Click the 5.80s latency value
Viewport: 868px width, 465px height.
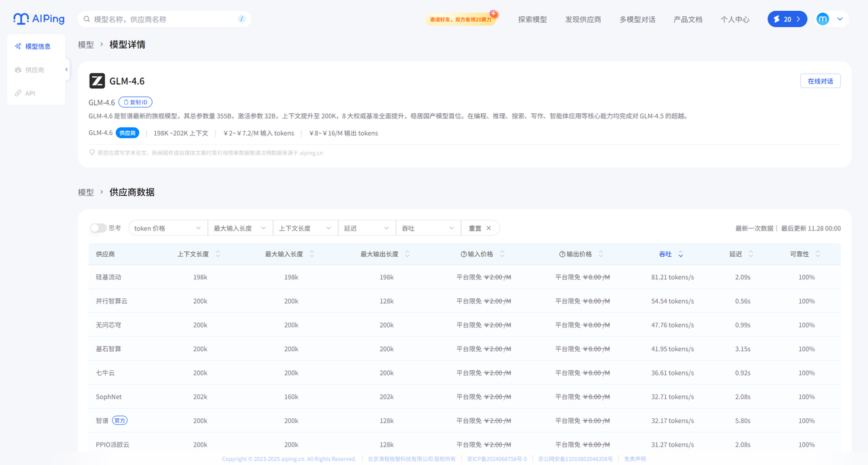(x=743, y=420)
